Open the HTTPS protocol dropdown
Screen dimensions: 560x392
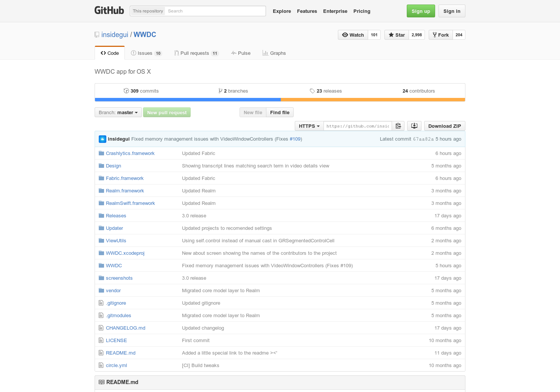pyautogui.click(x=309, y=126)
